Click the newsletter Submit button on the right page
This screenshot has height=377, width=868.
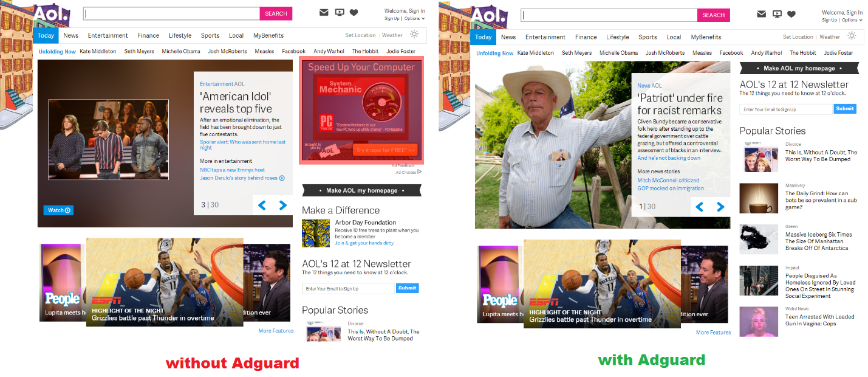(844, 109)
